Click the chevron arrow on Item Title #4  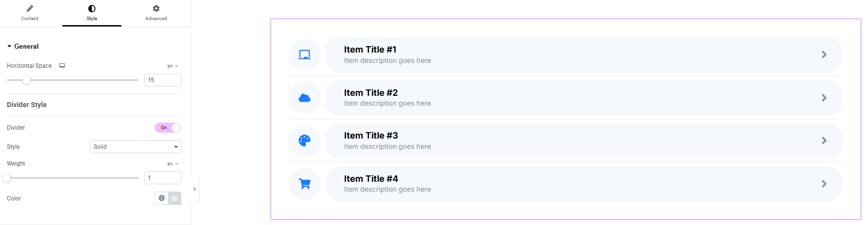pos(824,184)
